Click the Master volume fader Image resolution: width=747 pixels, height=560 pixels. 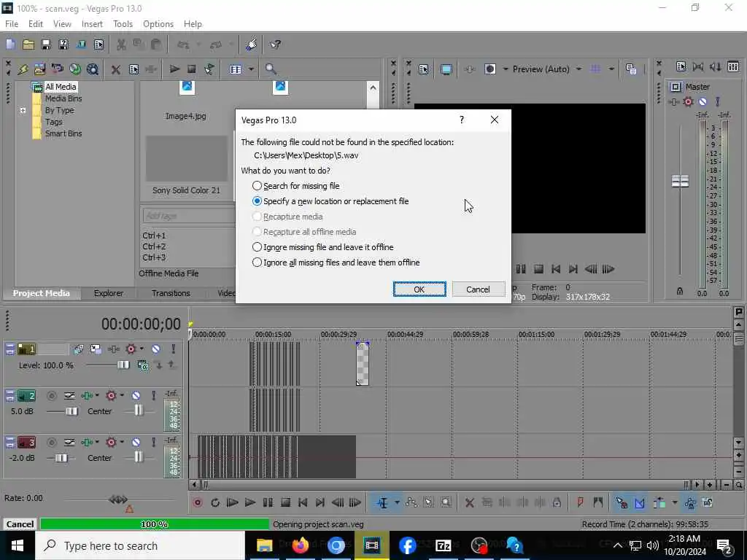(680, 181)
